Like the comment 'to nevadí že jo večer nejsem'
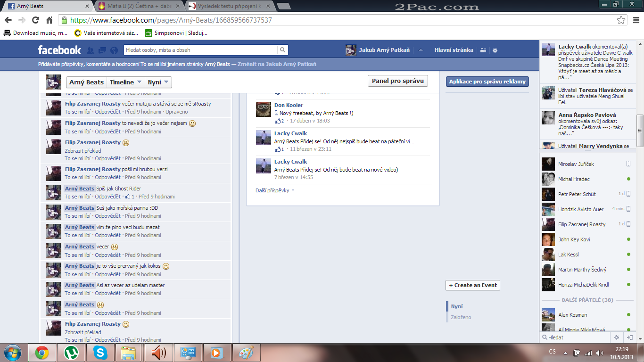 [x=78, y=132]
